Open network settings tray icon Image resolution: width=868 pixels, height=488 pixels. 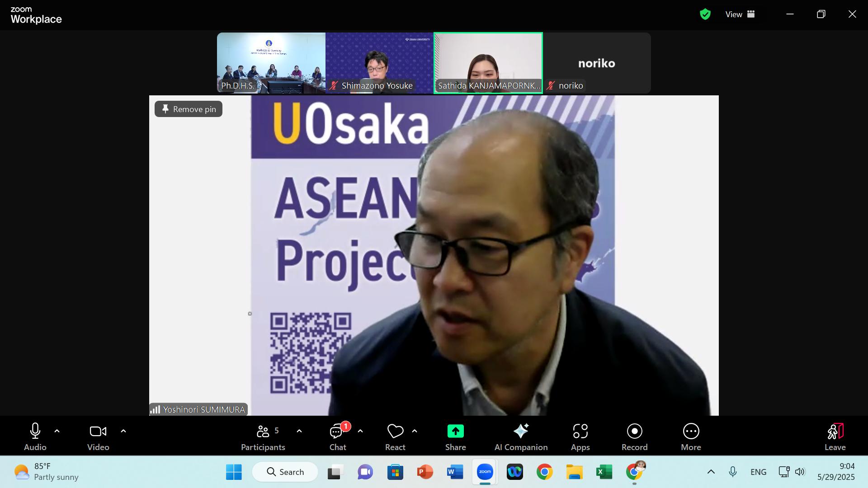click(x=784, y=472)
